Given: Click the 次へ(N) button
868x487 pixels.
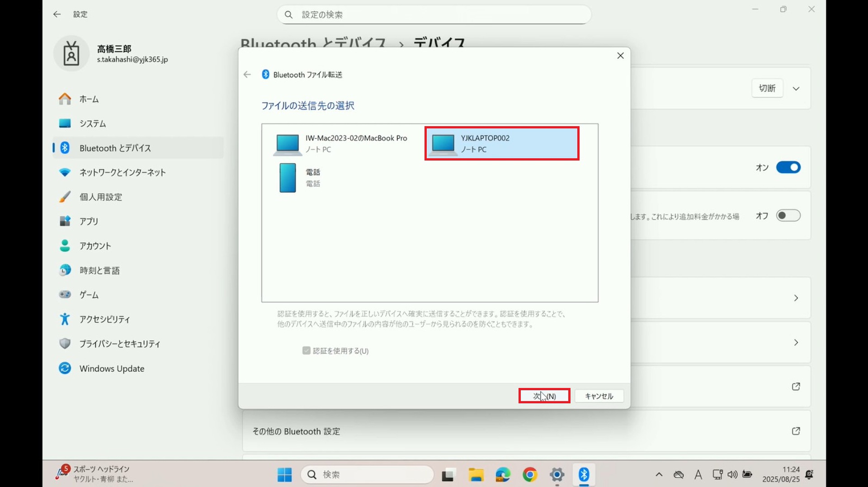Looking at the screenshot, I should [x=544, y=396].
